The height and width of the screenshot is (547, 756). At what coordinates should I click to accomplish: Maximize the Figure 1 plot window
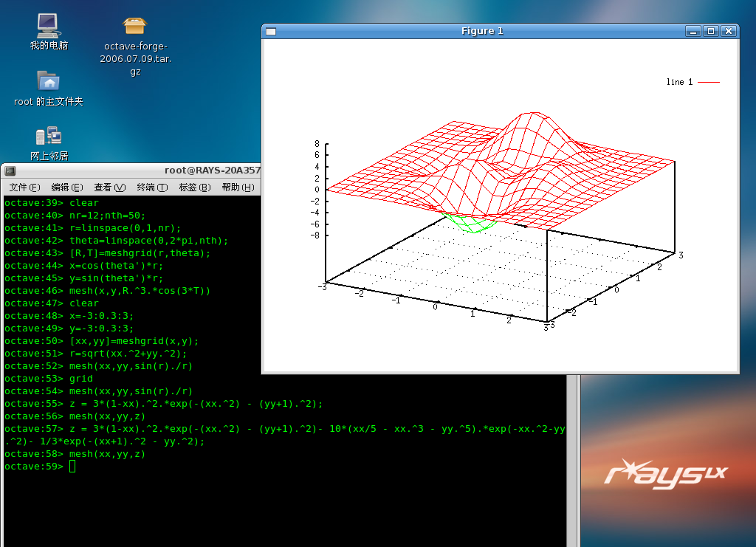710,31
